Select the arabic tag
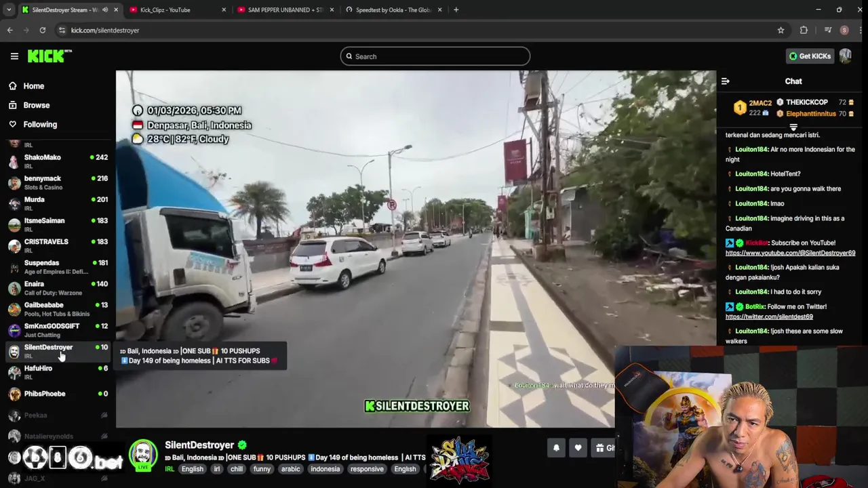 click(x=290, y=469)
